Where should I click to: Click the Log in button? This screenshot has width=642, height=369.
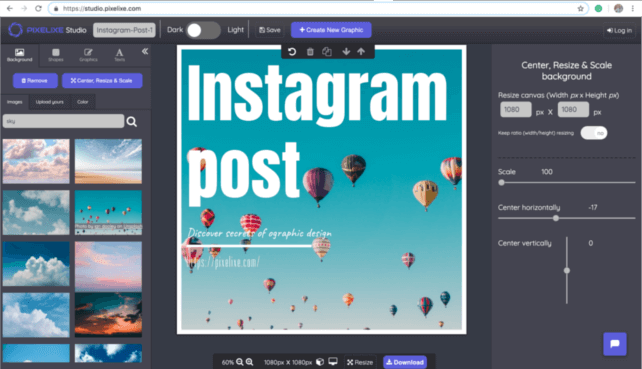(x=619, y=30)
